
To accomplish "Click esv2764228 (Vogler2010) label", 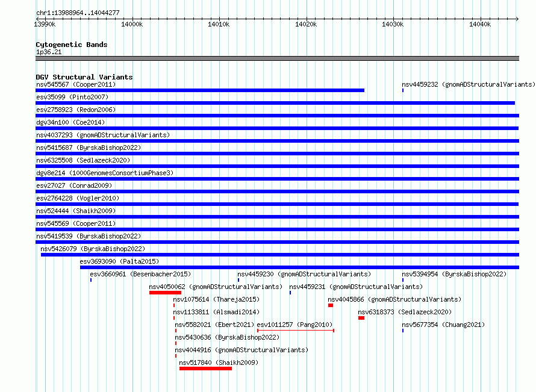I will click(x=78, y=198).
